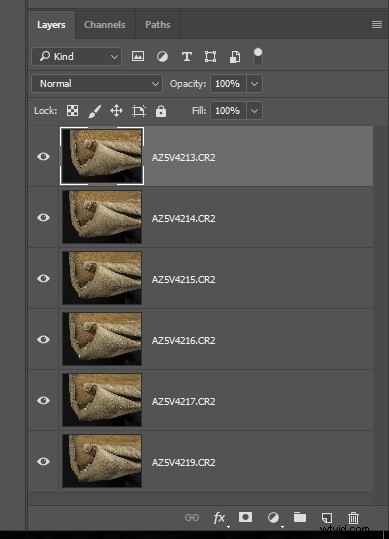Select thumbnail of AZ5V4219.CR2 layer
The width and height of the screenshot is (389, 539).
click(102, 461)
